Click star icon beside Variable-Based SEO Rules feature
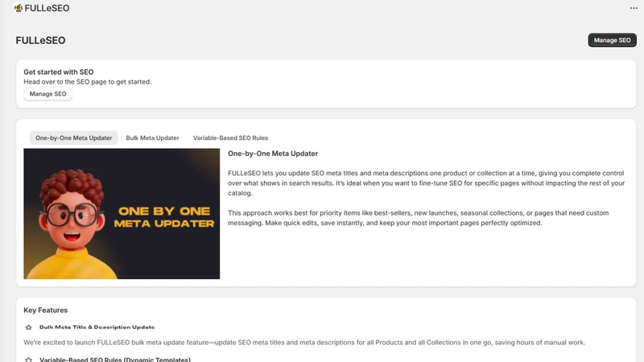The height and width of the screenshot is (362, 644). tap(28, 360)
